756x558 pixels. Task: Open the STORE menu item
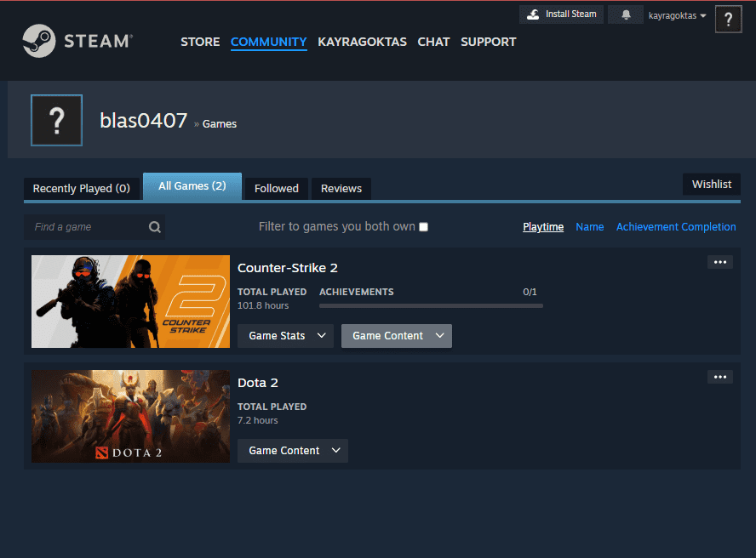click(200, 42)
